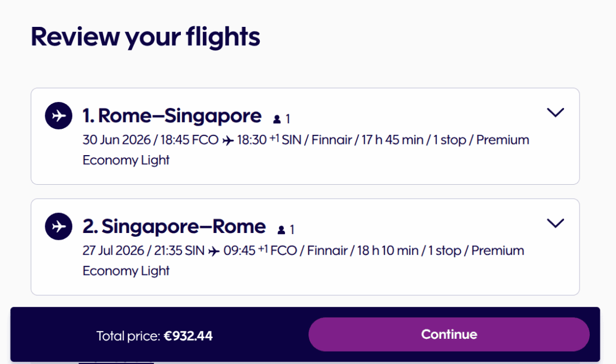This screenshot has height=364, width=616.
Task: Expand the Singapore–Rome flight details chevron
Action: pyautogui.click(x=555, y=223)
